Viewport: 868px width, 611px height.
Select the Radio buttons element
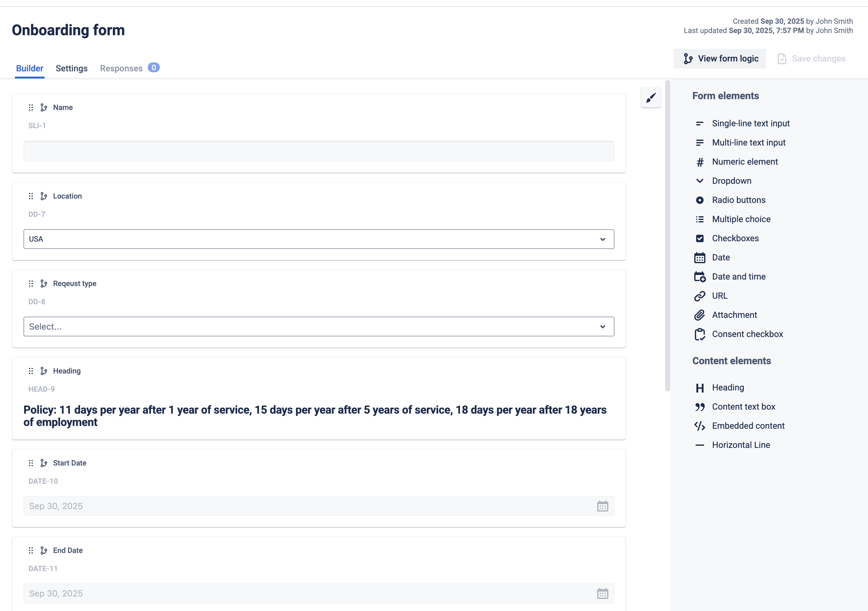point(738,200)
